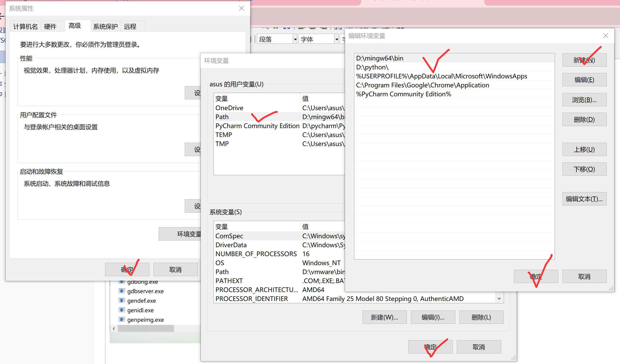Screen dimensions: 620x364
Task: Close the 系统属性 window with X
Action: coord(241,8)
